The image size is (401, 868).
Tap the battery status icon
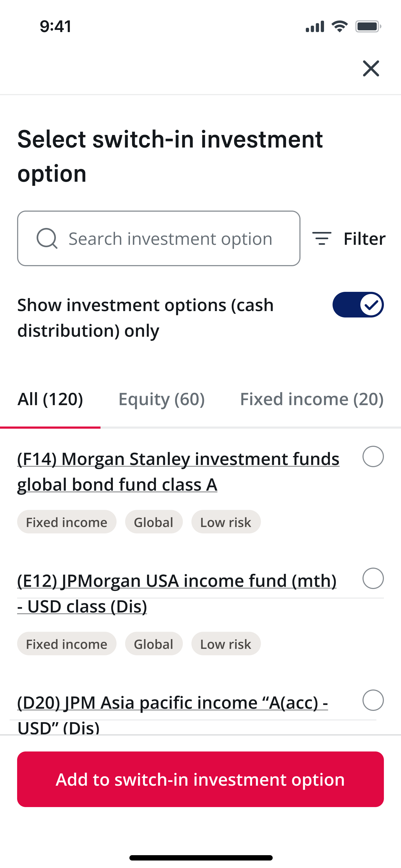368,26
